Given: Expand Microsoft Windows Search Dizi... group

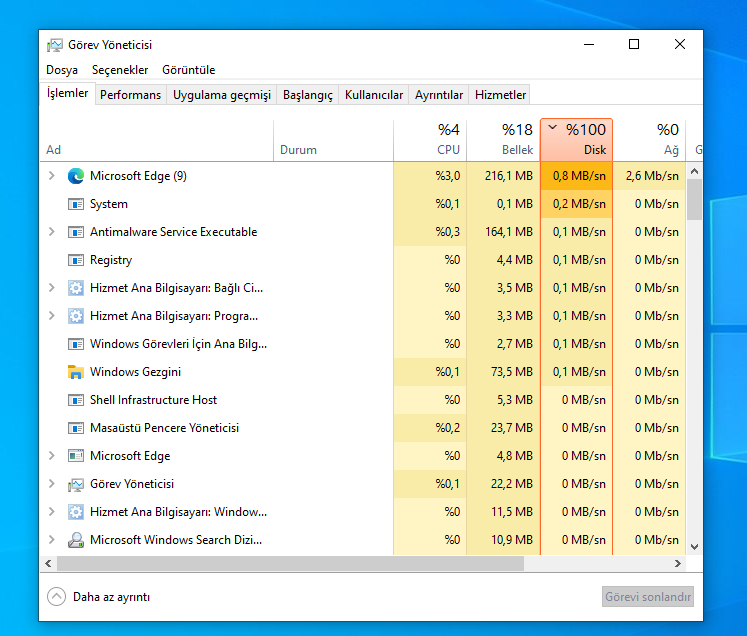Looking at the screenshot, I should tap(51, 540).
